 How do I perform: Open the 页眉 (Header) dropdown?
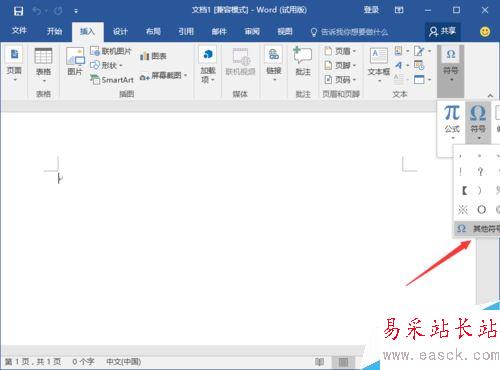pyautogui.click(x=340, y=51)
